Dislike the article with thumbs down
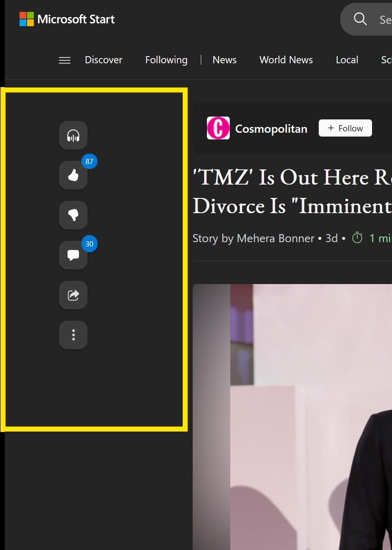The image size is (392, 550). point(73,215)
